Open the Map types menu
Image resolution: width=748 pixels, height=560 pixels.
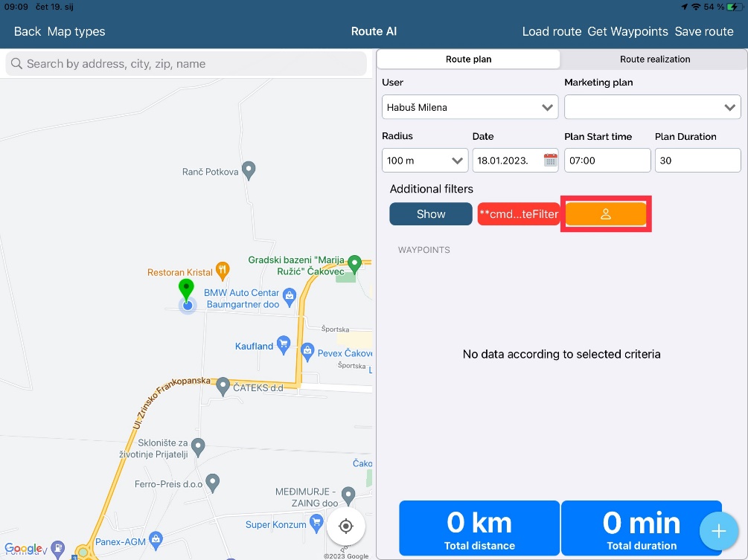click(76, 31)
